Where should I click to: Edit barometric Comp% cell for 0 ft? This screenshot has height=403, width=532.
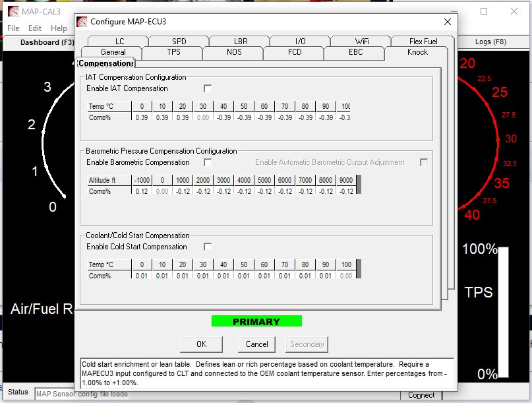point(162,191)
